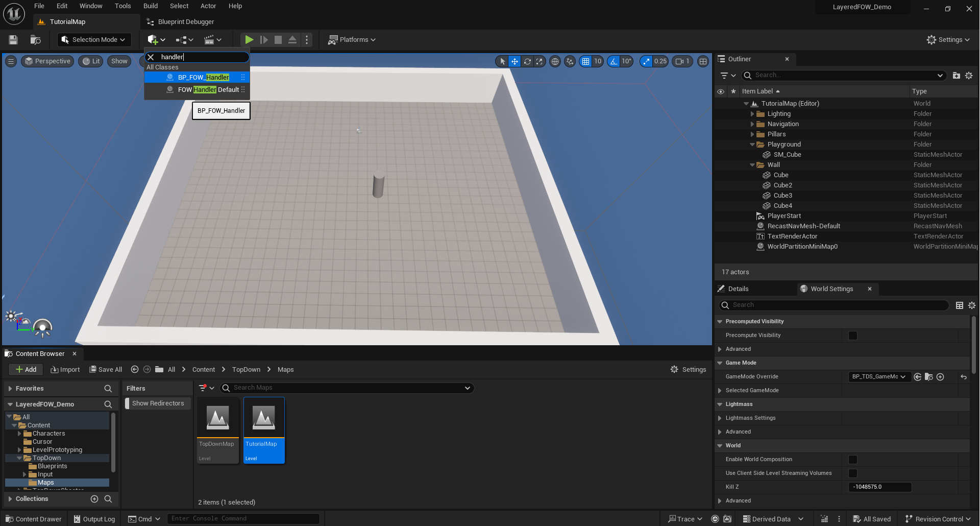Select TopDownMap level thumbnail
Viewport: 980px width, 526px height.
click(218, 430)
